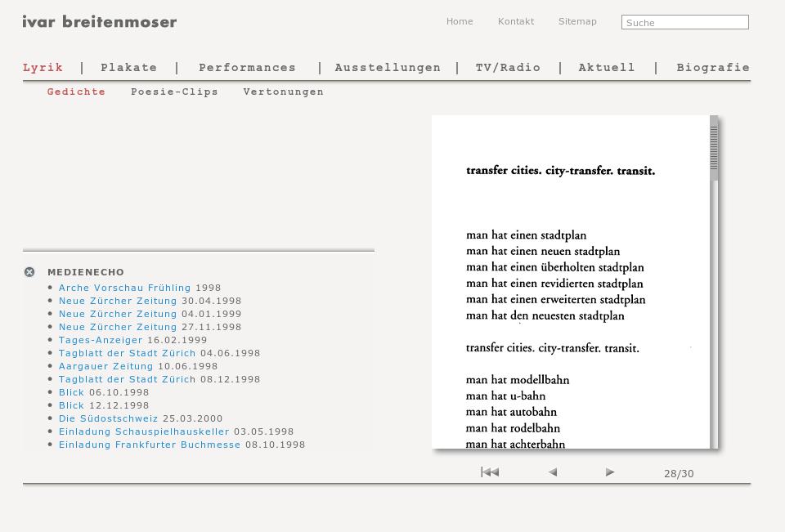Click poem title transfer cities heading
785x532 pixels.
tap(560, 170)
